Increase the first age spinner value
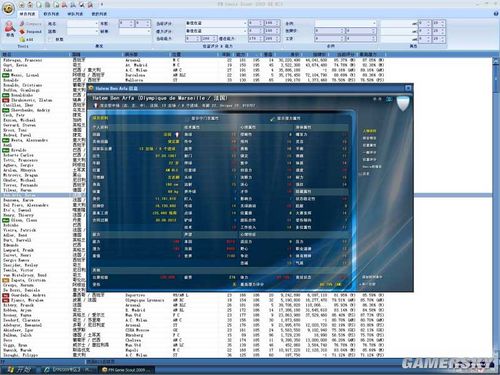Screen dimensions: 500x375 [x=132, y=22]
